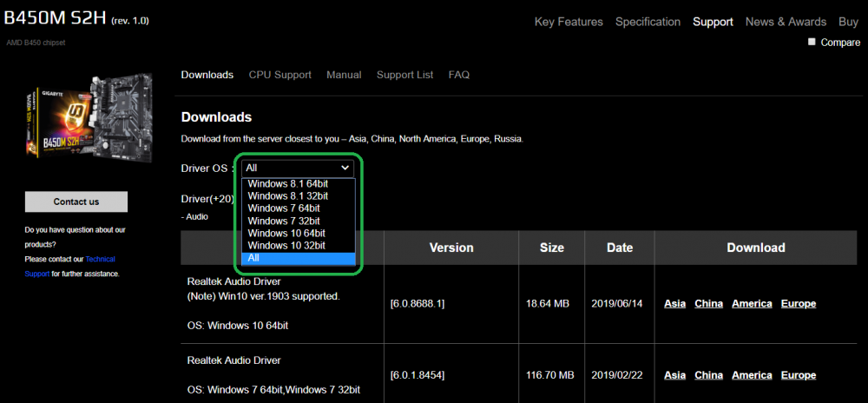View News & Awards page
The width and height of the screenshot is (868, 403).
coord(786,22)
